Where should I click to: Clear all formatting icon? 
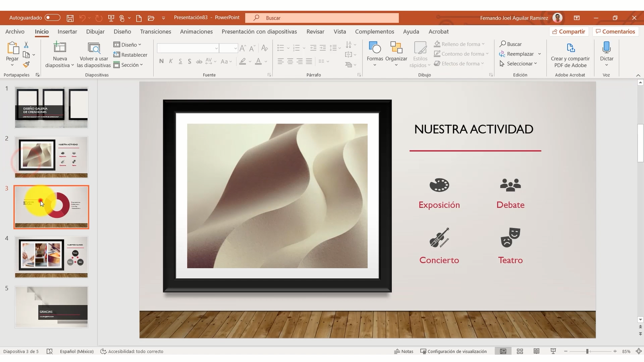(264, 48)
